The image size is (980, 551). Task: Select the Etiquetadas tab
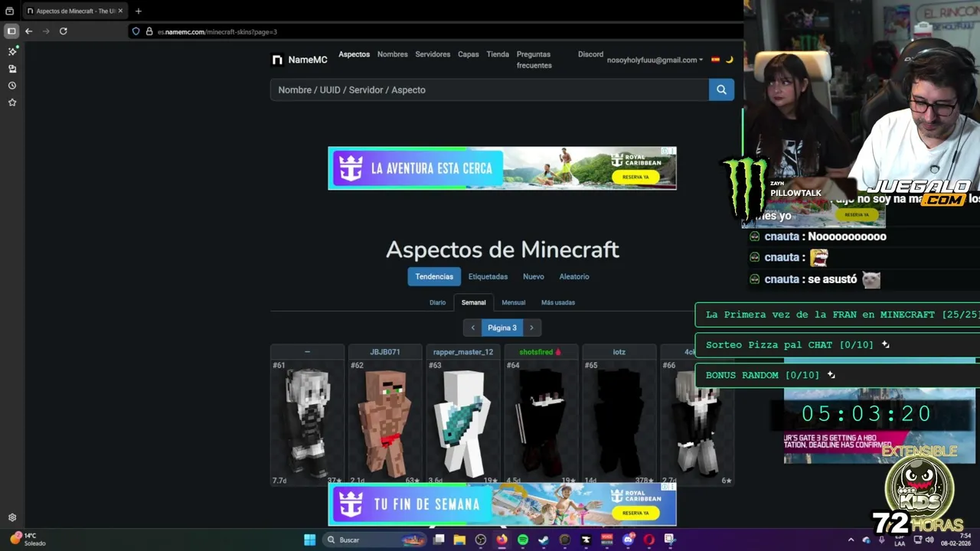(488, 276)
